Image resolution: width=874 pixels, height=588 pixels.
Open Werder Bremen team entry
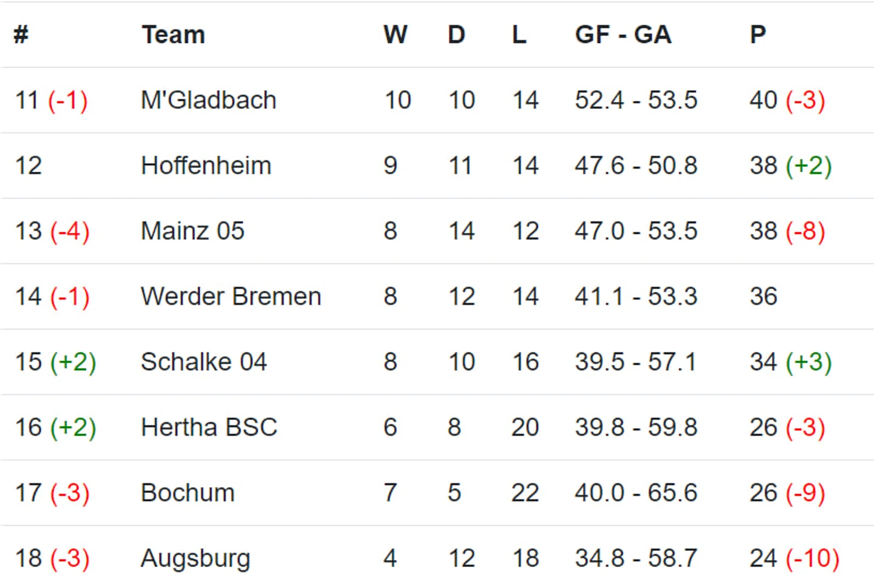click(x=230, y=296)
